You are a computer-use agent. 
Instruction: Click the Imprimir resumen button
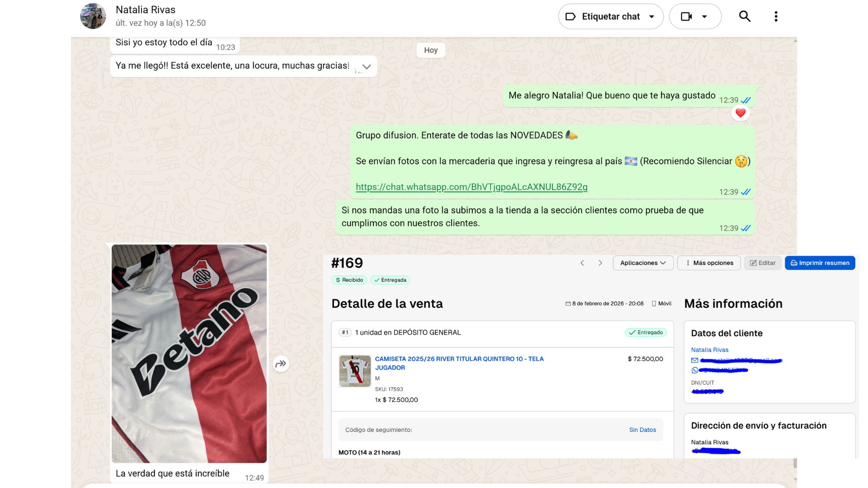[820, 263]
